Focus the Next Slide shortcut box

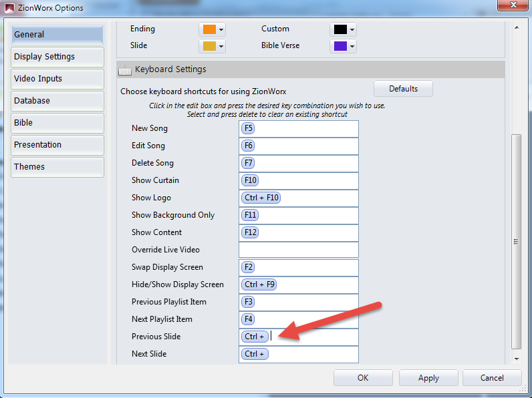coord(299,355)
